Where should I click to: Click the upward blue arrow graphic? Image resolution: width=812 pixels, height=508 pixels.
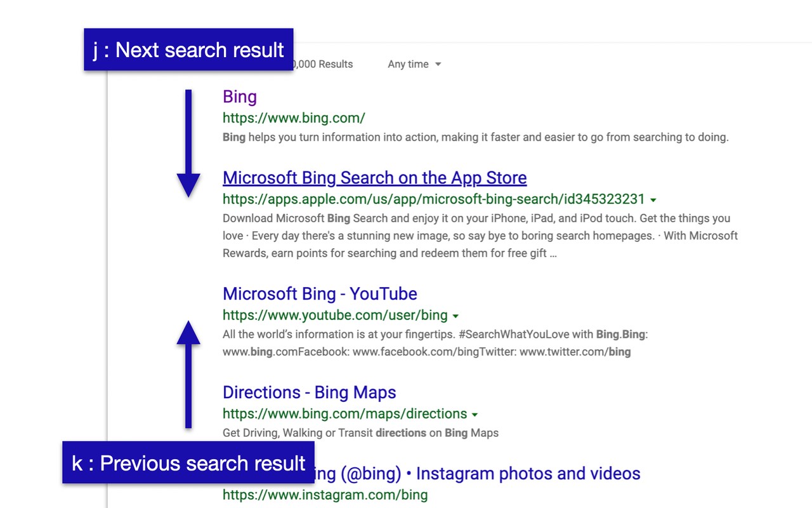point(188,375)
